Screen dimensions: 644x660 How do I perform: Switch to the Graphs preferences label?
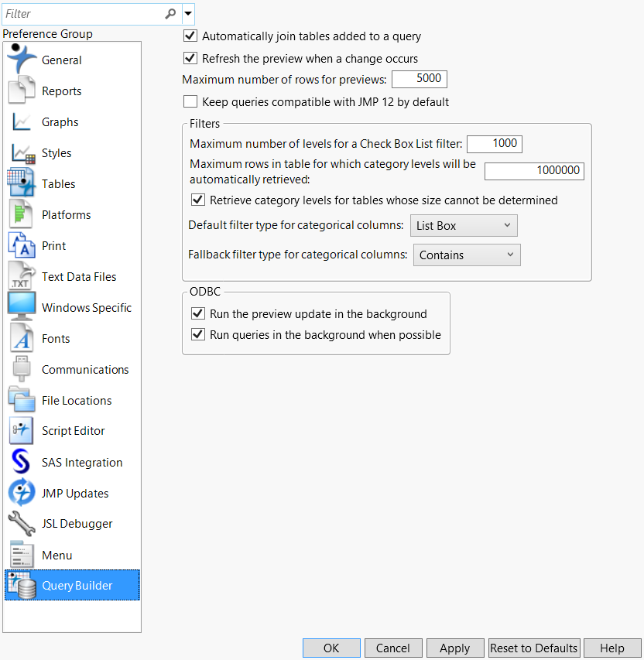[x=60, y=122]
